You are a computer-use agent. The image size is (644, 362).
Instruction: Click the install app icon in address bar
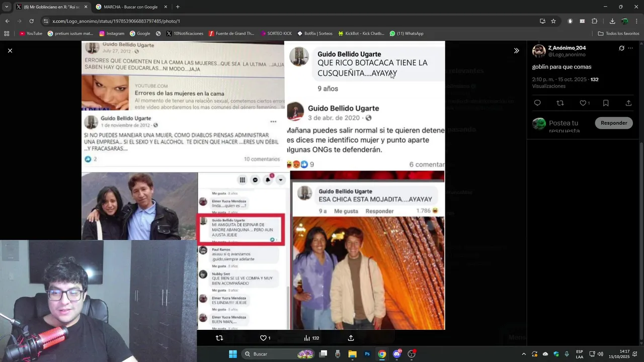[x=542, y=21]
